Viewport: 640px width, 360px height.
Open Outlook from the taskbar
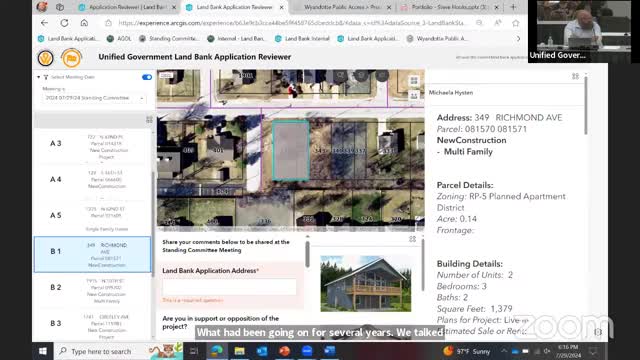(x=262, y=351)
